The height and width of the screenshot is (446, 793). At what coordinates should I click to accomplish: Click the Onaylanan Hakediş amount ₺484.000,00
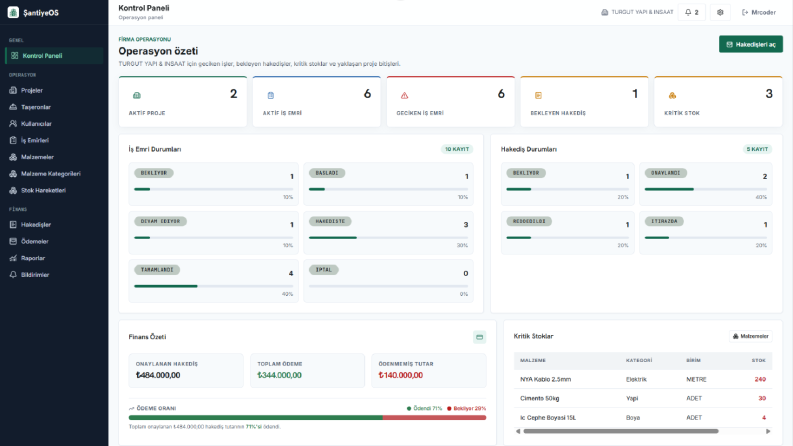click(158, 375)
